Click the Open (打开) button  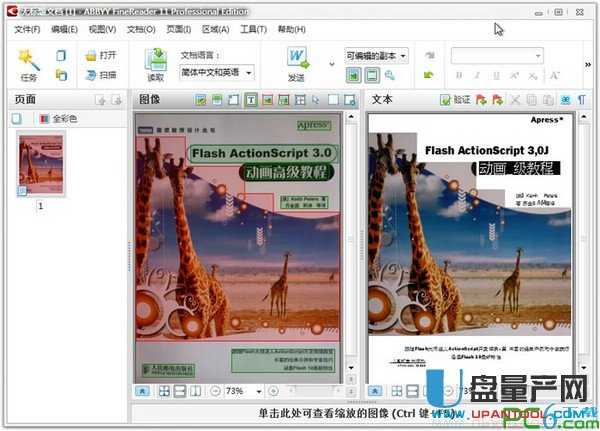[102, 55]
